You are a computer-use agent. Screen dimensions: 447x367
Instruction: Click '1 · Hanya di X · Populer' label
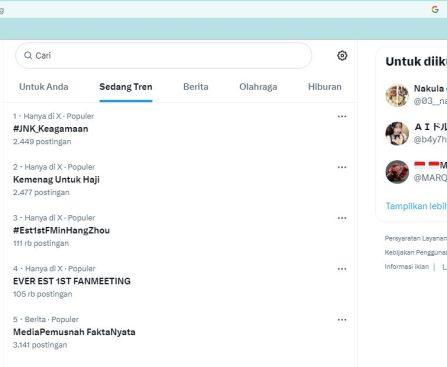pos(53,116)
